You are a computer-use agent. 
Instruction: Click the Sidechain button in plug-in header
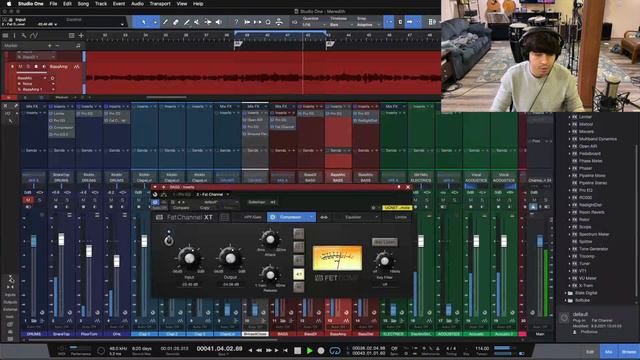(x=257, y=202)
